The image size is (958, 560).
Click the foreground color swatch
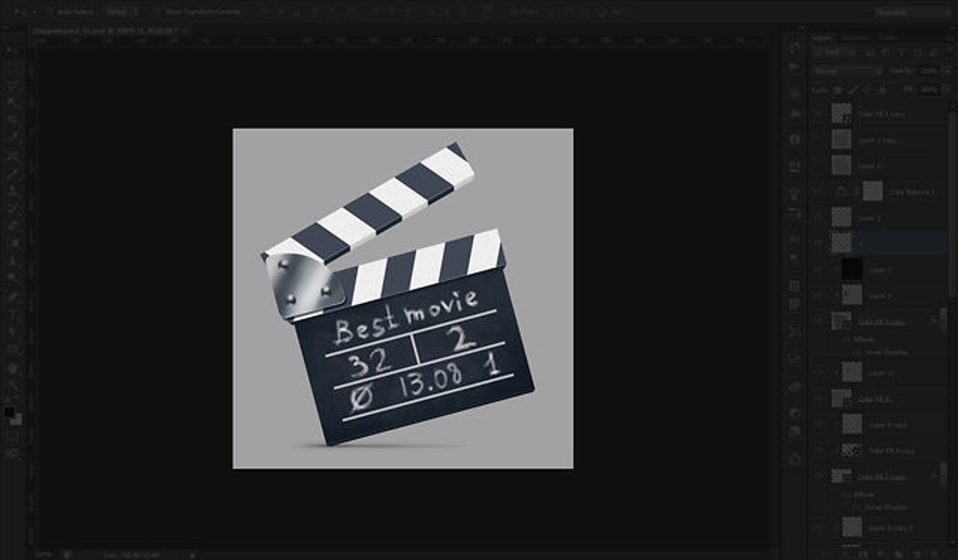[x=9, y=412]
